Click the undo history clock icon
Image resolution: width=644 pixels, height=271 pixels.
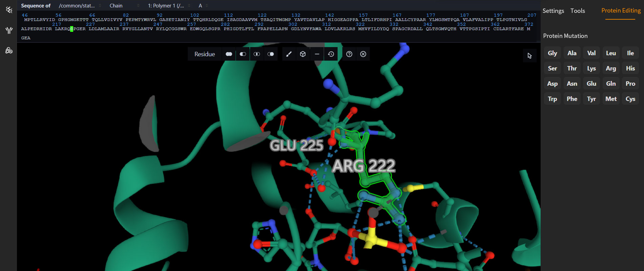click(x=331, y=54)
